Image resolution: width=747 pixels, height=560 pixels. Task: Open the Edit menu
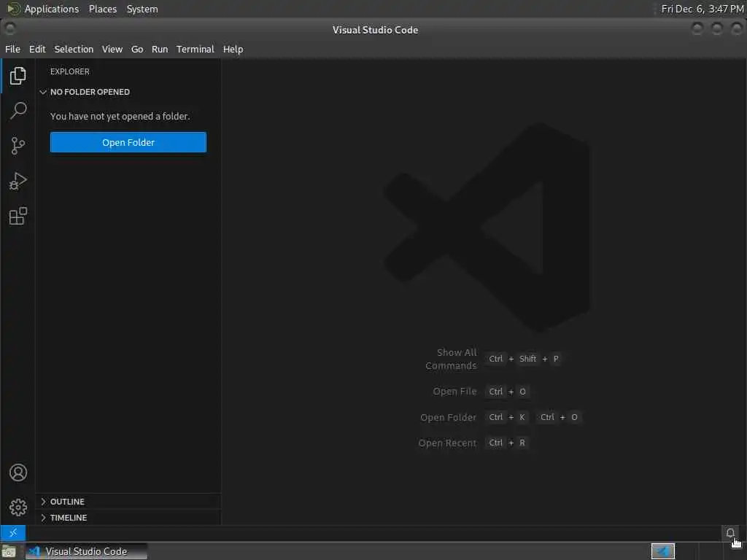click(37, 49)
